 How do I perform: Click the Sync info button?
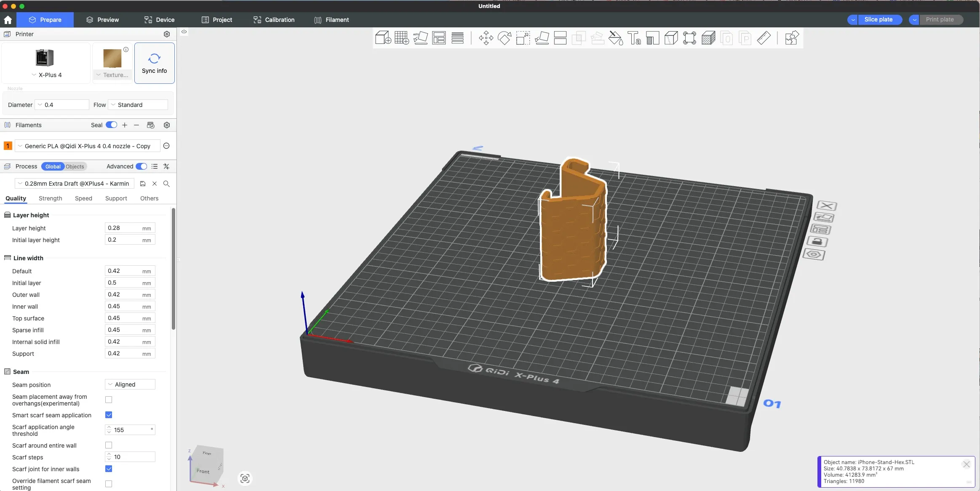click(154, 63)
